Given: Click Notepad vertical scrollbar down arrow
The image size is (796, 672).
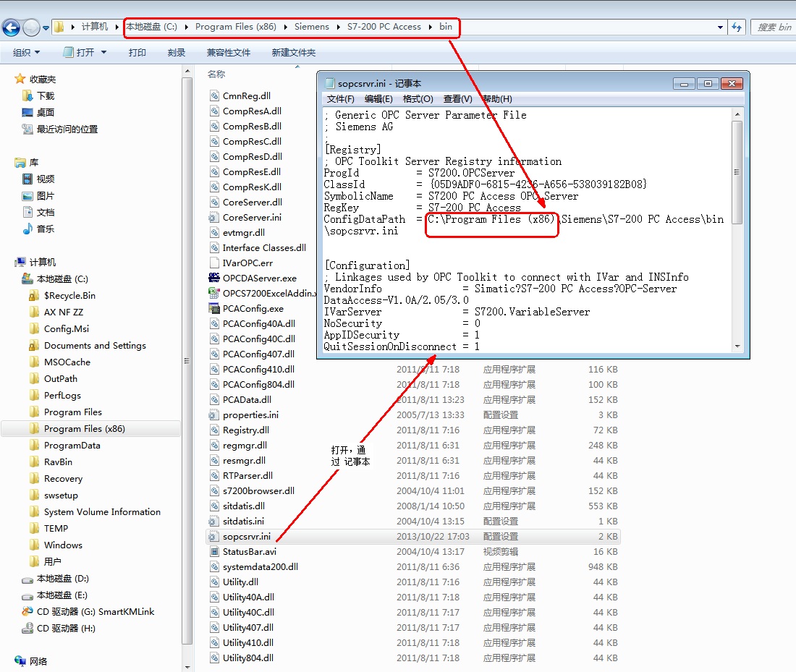Looking at the screenshot, I should pos(737,346).
